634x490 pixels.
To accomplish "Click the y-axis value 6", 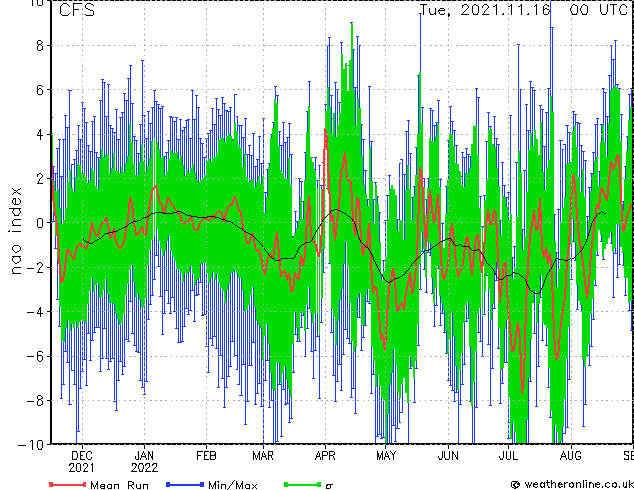I will click(40, 90).
